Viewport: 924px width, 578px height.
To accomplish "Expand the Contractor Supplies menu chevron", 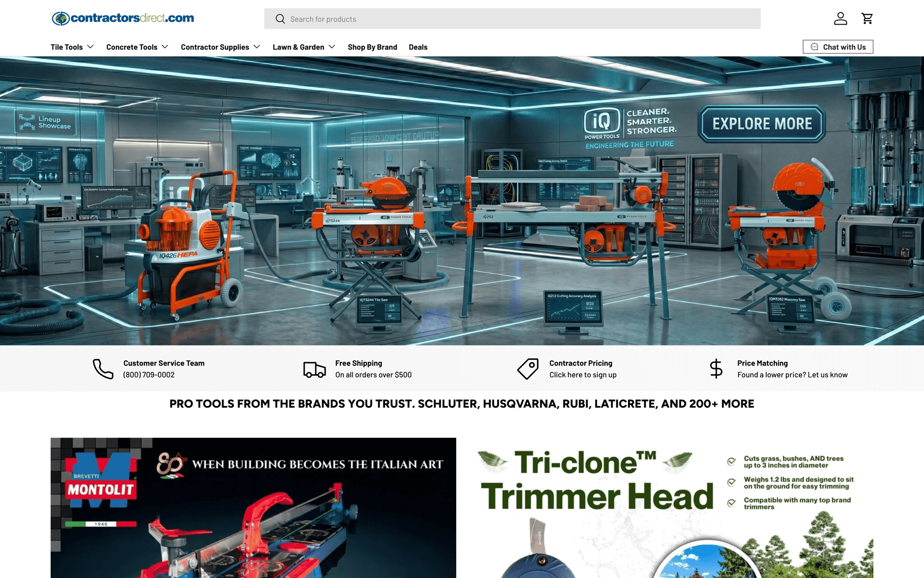I will [257, 47].
